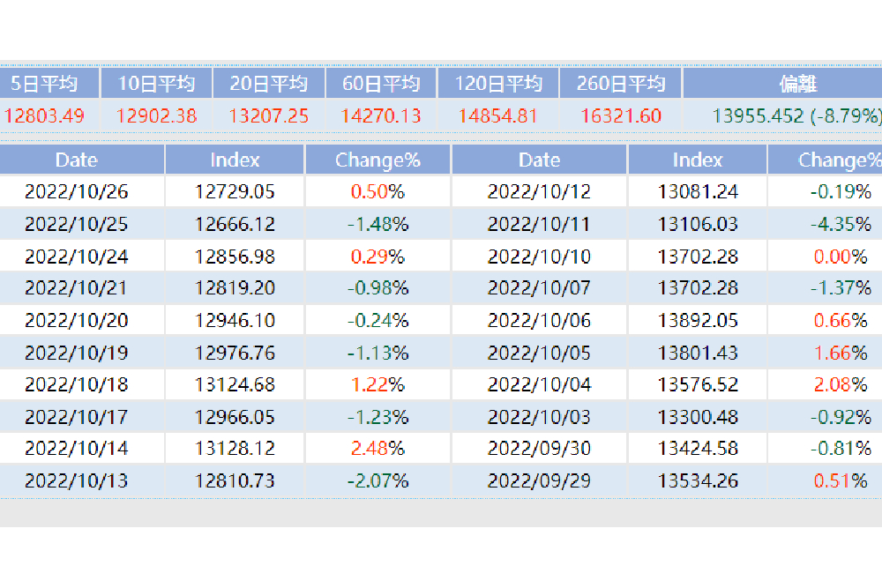Image resolution: width=882 pixels, height=588 pixels.
Task: Select the 5-day average value 12803.49
Action: pos(44,115)
